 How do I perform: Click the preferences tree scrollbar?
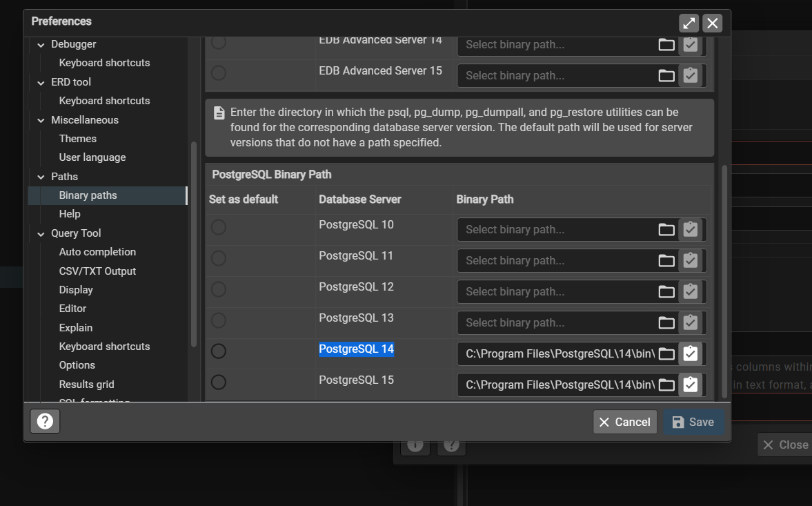pos(194,244)
